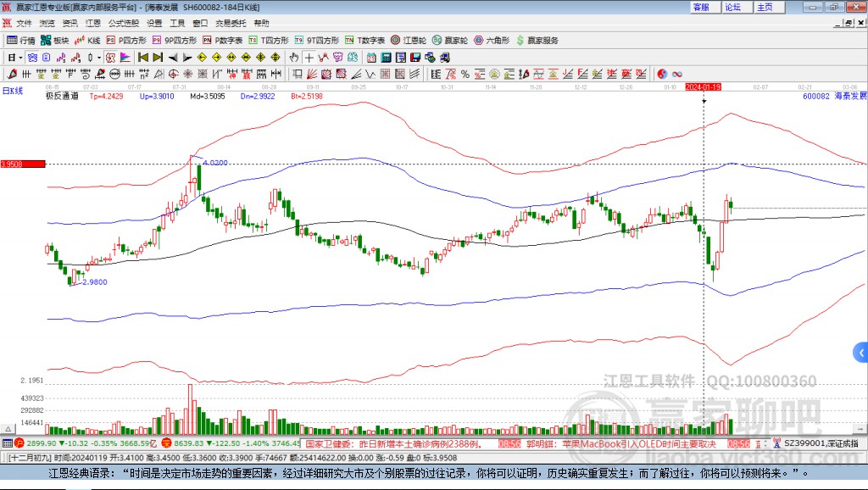Switch to K线 chart view
868x490 pixels.
pos(87,41)
